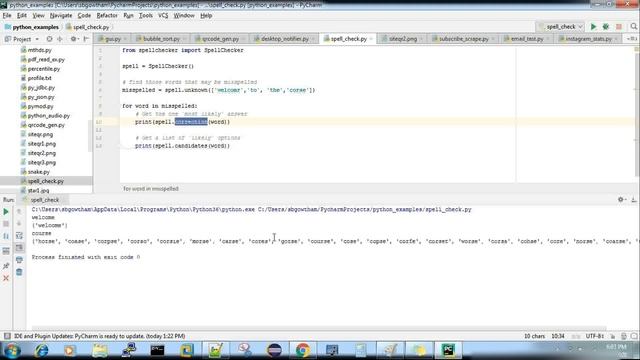Open the Project view dropdown
640x360 pixels.
(22, 39)
